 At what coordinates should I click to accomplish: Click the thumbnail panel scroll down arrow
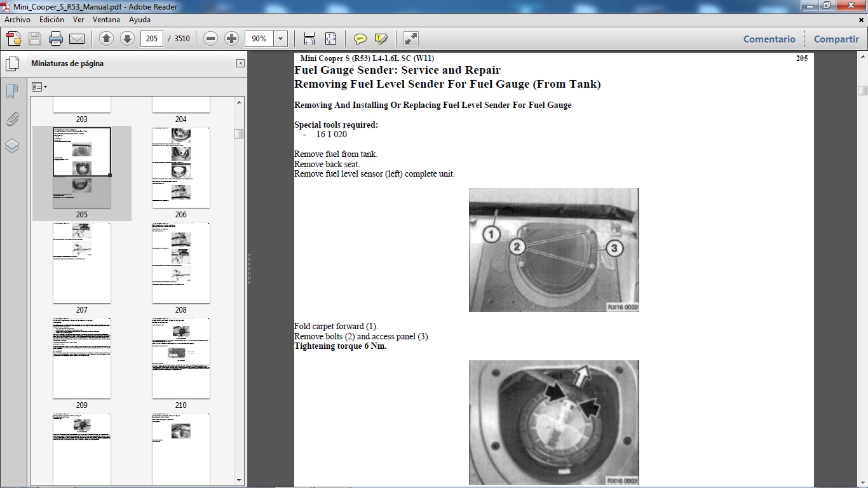[239, 480]
